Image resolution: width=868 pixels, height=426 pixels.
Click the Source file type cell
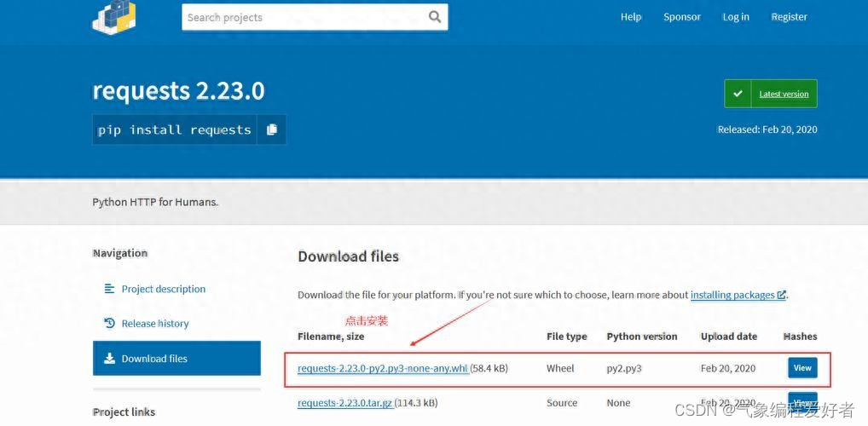pyautogui.click(x=562, y=403)
